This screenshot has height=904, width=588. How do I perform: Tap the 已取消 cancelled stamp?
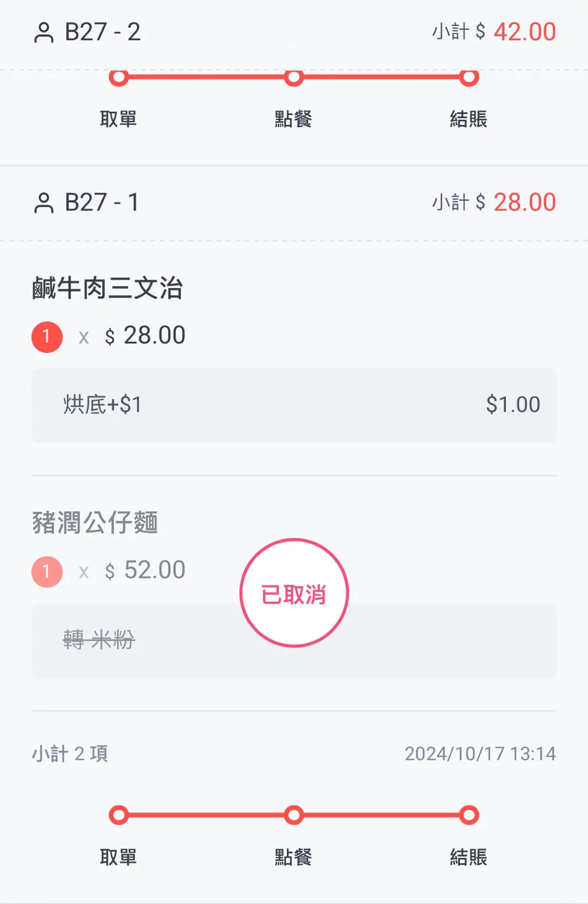point(294,593)
